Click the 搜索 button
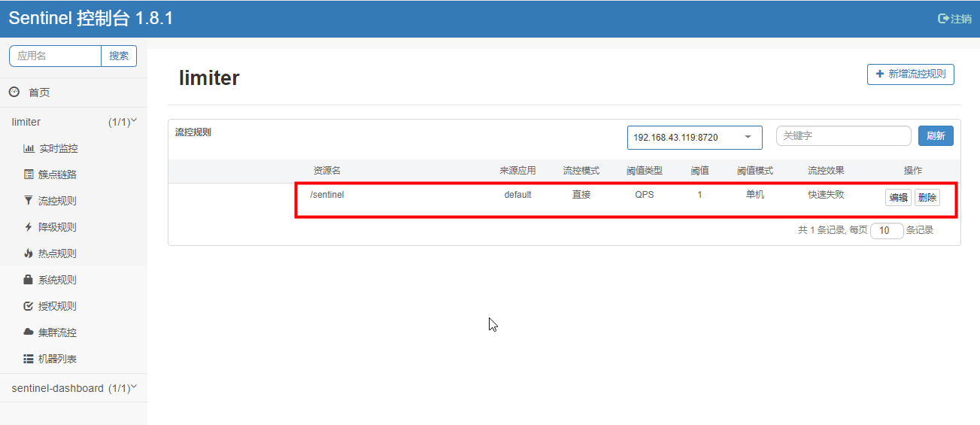Viewport: 980px width, 425px height. click(x=119, y=56)
